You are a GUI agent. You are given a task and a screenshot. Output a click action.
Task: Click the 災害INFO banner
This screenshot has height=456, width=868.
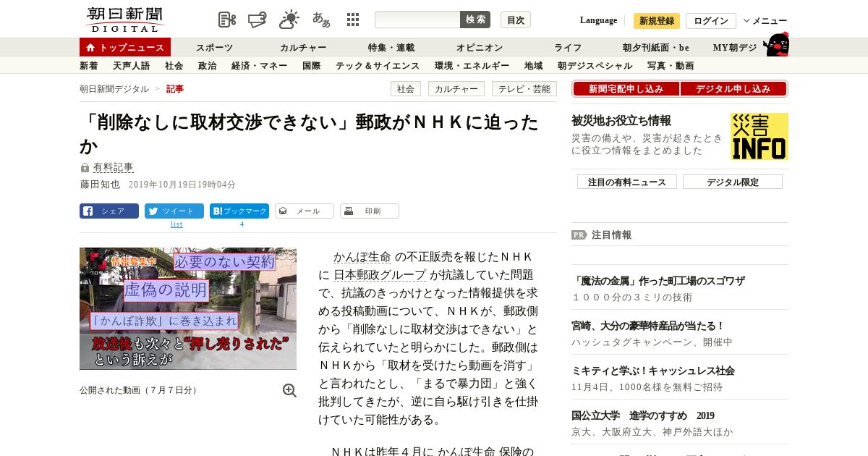(759, 136)
